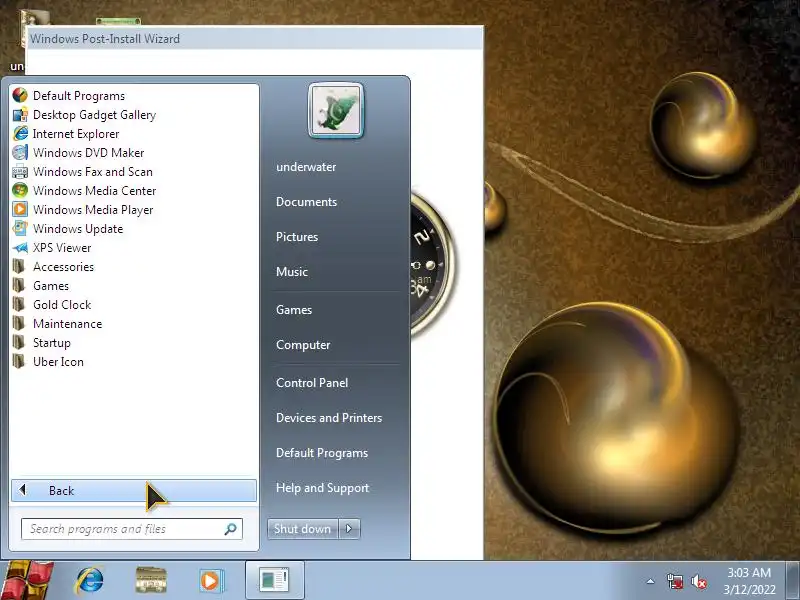Image resolution: width=800 pixels, height=600 pixels.
Task: Open the file explorer taskbar icon
Action: click(151, 581)
